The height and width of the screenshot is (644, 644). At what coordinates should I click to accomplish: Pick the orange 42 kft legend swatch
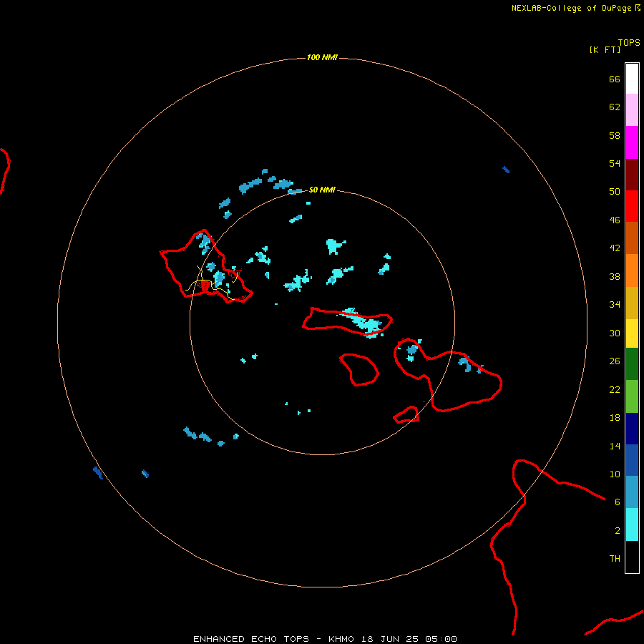(x=632, y=270)
